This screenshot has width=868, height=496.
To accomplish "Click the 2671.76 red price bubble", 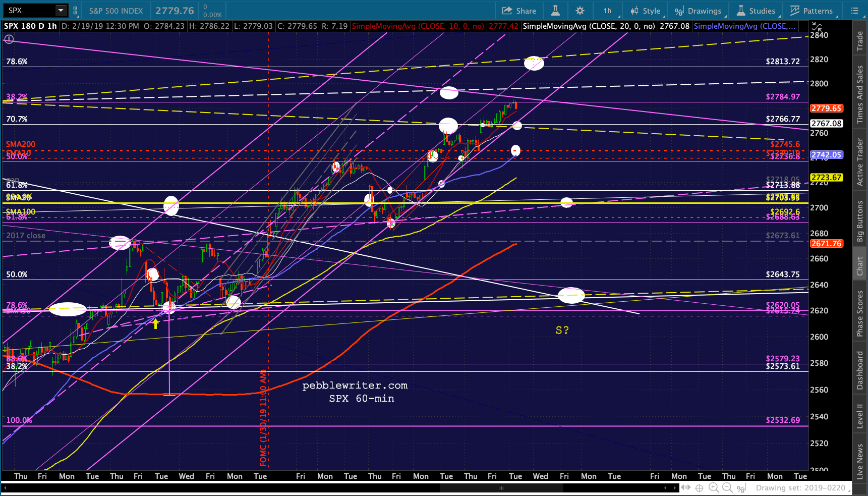I will pos(826,243).
